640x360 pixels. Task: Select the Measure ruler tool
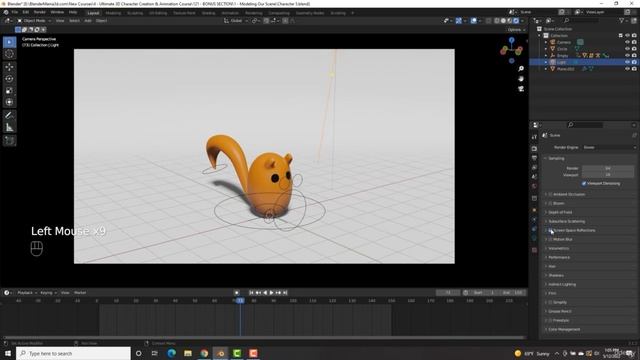point(9,128)
